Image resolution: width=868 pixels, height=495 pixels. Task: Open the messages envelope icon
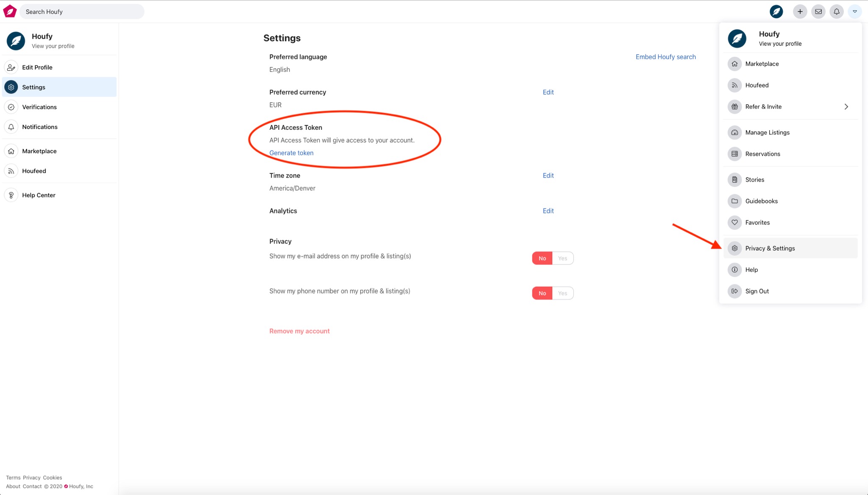point(818,11)
